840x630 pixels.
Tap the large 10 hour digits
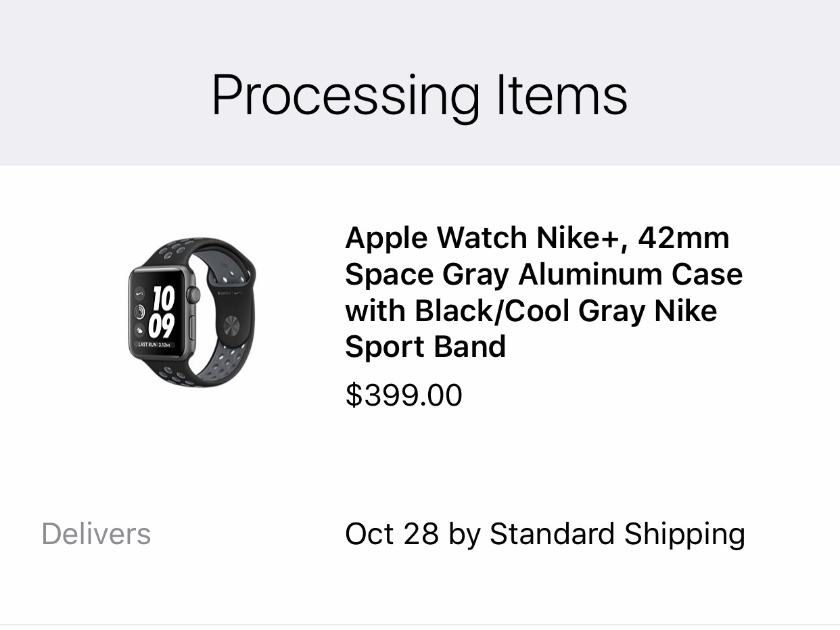(x=164, y=298)
